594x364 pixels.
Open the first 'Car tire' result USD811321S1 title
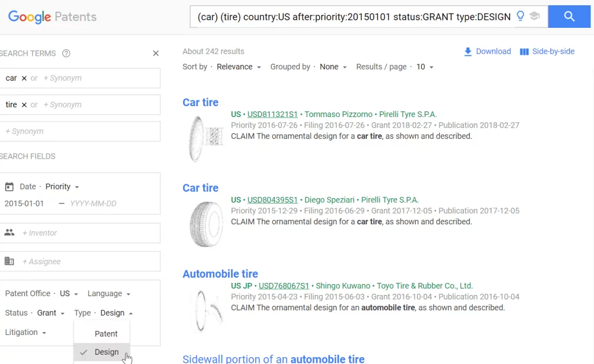pos(200,102)
